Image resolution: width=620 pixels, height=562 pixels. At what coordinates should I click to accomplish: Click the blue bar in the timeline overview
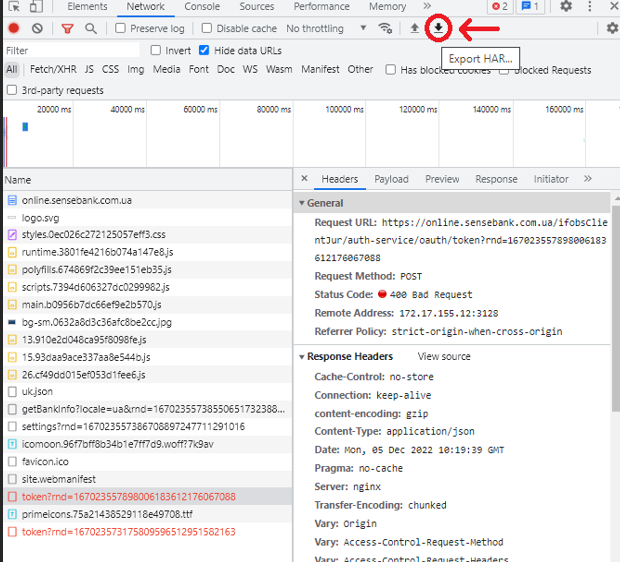(25, 127)
